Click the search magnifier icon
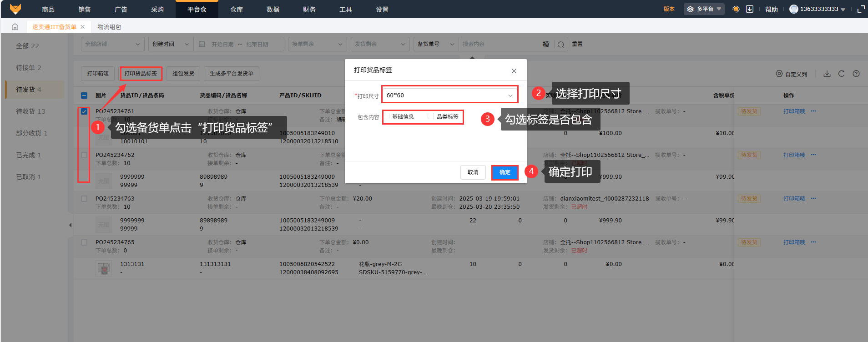The width and height of the screenshot is (868, 342). coord(561,45)
